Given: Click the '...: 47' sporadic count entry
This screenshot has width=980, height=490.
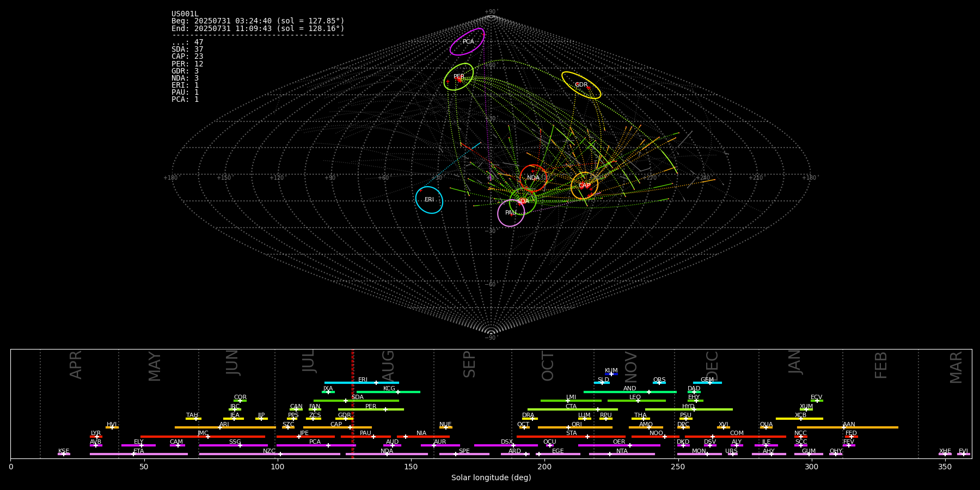Looking at the screenshot, I should pyautogui.click(x=187, y=42).
